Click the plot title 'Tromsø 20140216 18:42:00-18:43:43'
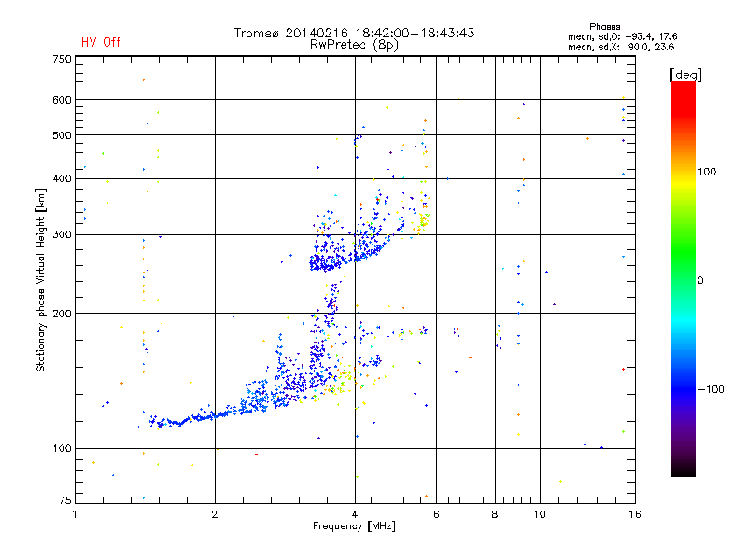Image resolution: width=747 pixels, height=560 pixels. [x=354, y=33]
